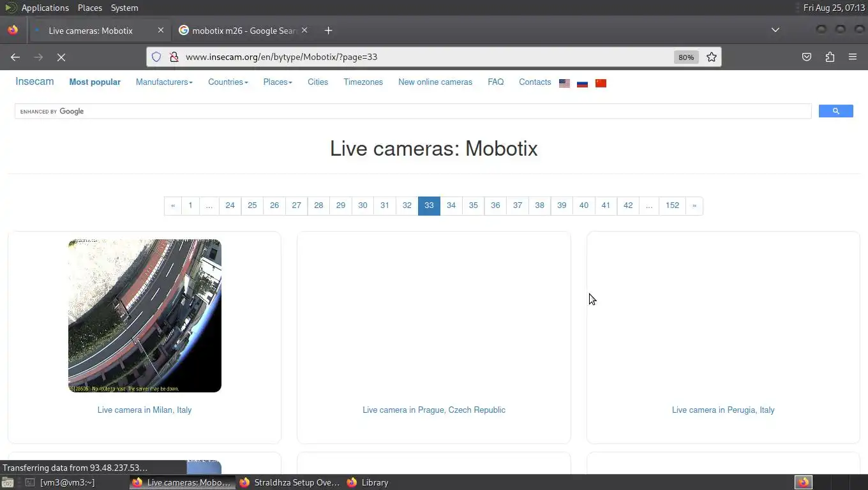The width and height of the screenshot is (868, 490).
Task: Switch site language to Chinese flag
Action: pos(601,83)
